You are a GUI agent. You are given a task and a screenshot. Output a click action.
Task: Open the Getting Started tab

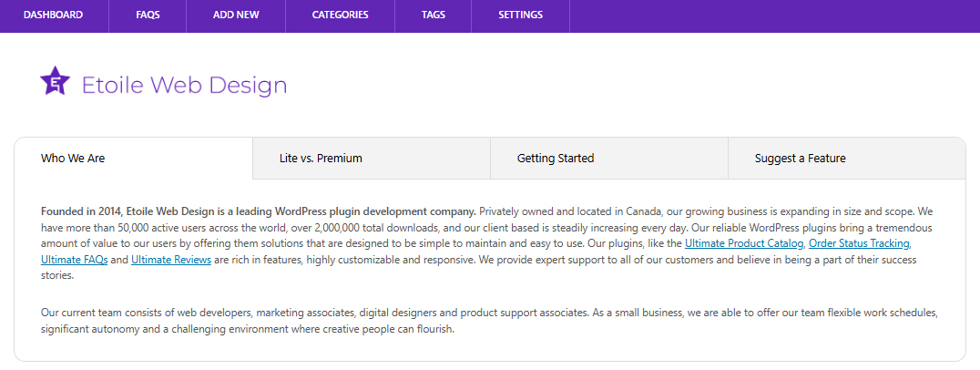609,159
